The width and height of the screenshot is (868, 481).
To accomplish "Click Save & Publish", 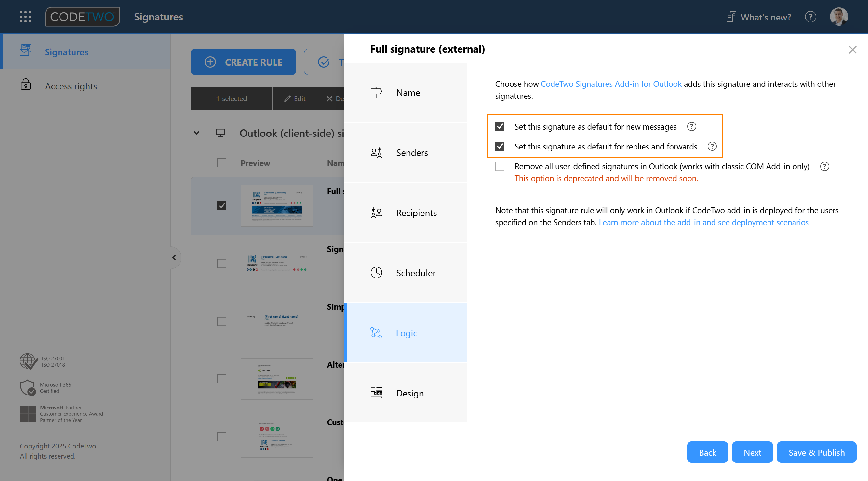I will (x=816, y=452).
